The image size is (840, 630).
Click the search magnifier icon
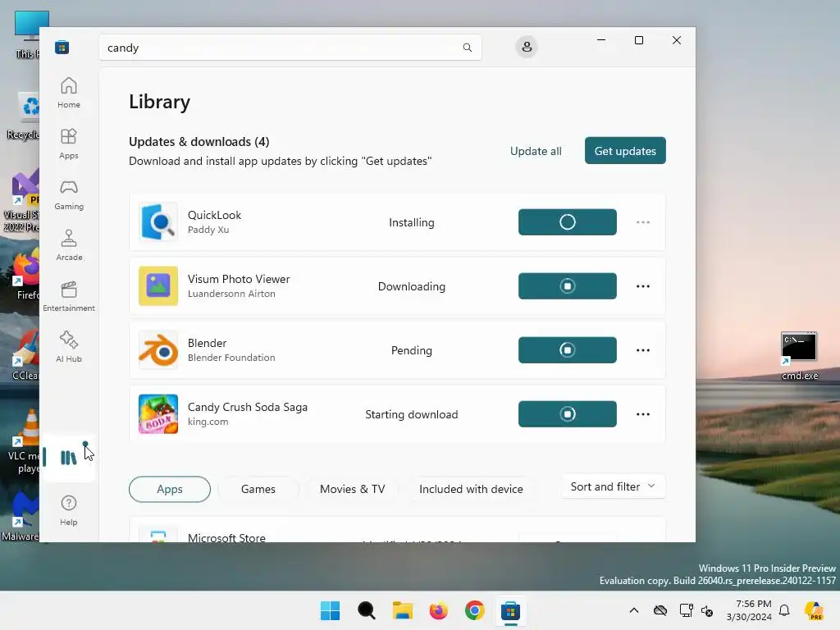(467, 48)
